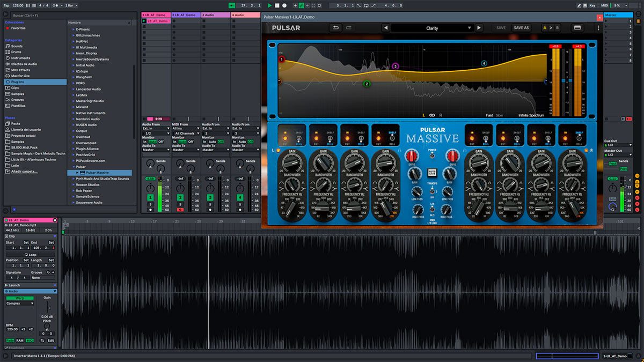Image resolution: width=644 pixels, height=362 pixels.
Task: Select the 4 Audio track header
Action: click(x=245, y=14)
